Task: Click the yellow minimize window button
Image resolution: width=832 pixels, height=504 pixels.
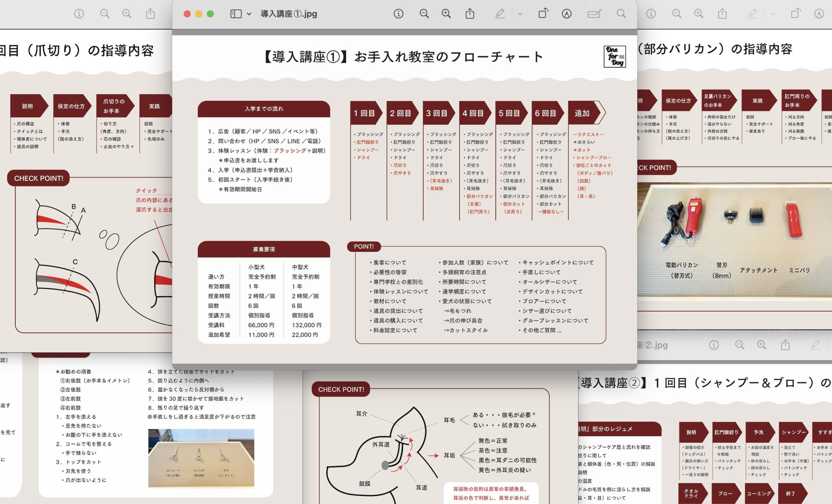Action: [x=199, y=14]
